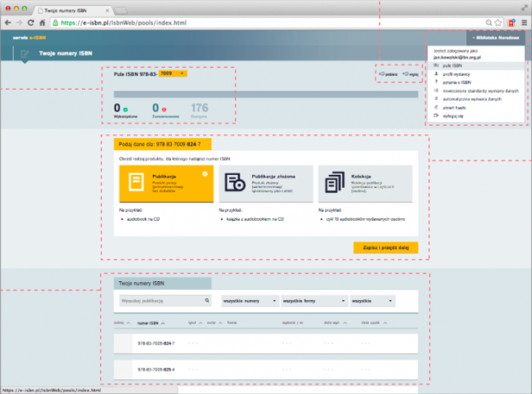Open the row for ISBN 978-83-7009-824-7

tap(266, 343)
